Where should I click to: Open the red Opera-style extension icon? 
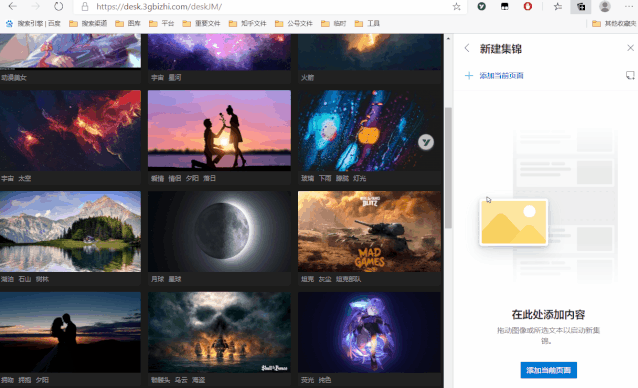pos(528,7)
